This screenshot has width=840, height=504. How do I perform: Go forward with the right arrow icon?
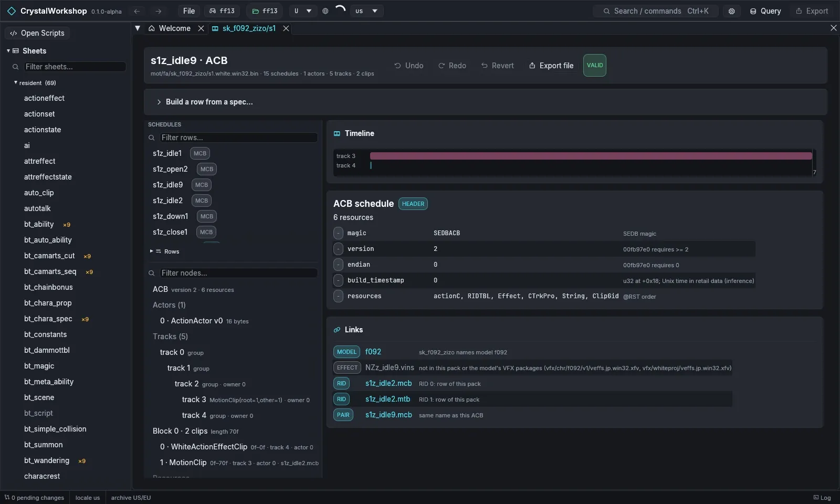[x=158, y=11]
